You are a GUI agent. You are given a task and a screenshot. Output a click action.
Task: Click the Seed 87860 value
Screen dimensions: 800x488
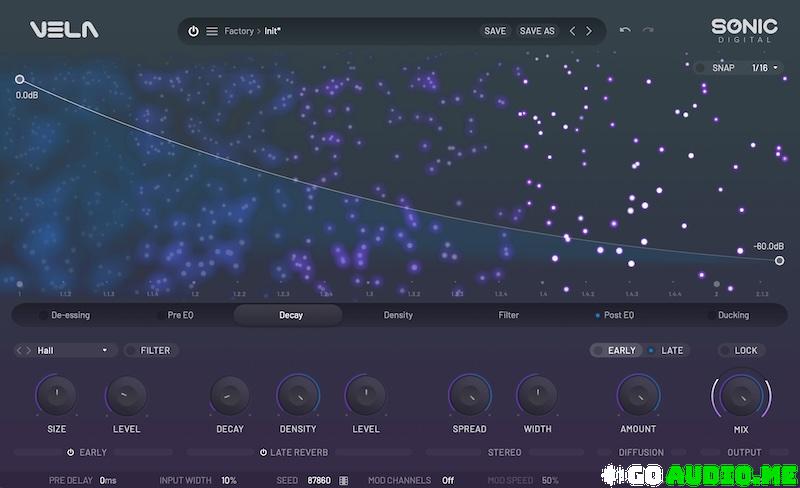tap(319, 480)
